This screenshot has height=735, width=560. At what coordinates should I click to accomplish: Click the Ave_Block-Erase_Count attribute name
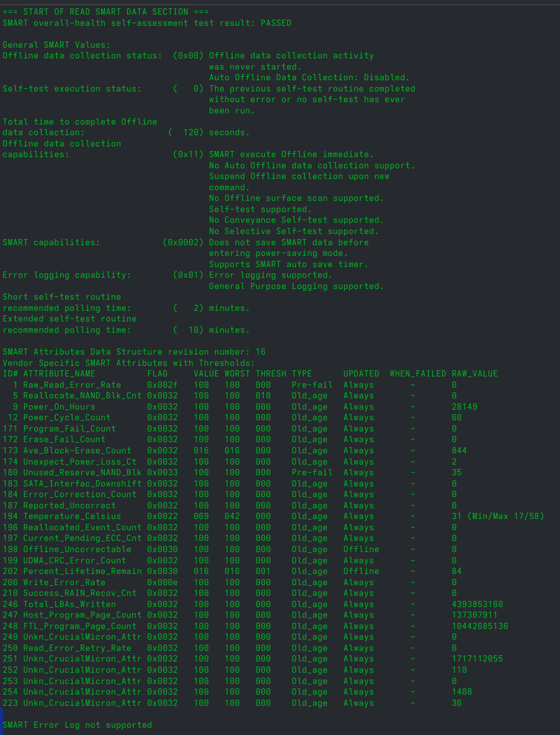[77, 451]
